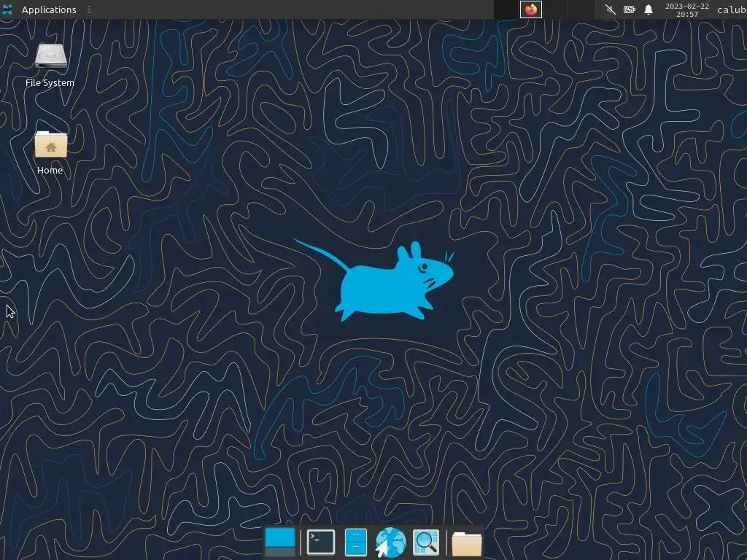
Task: Click the Xfce logo in top panel
Action: coord(7,9)
